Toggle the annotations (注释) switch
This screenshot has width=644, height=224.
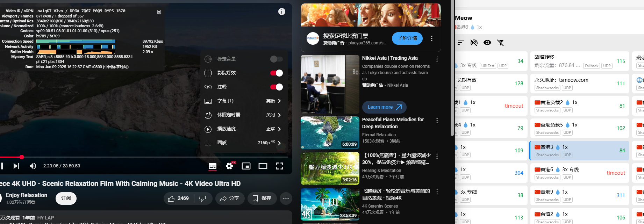[277, 87]
